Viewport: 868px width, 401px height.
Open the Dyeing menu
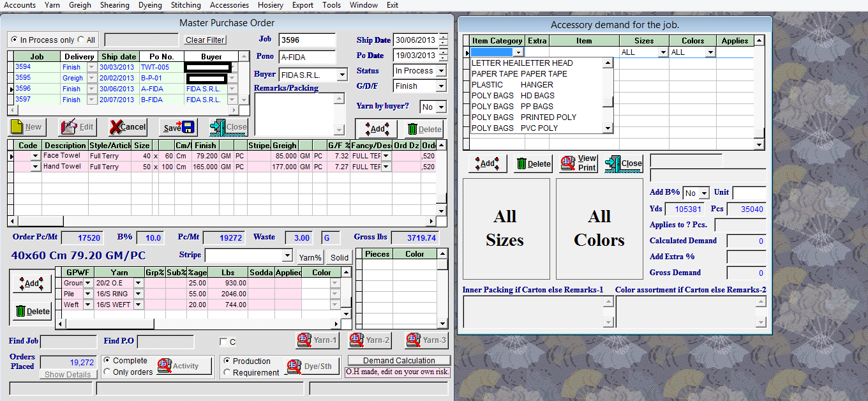click(150, 5)
